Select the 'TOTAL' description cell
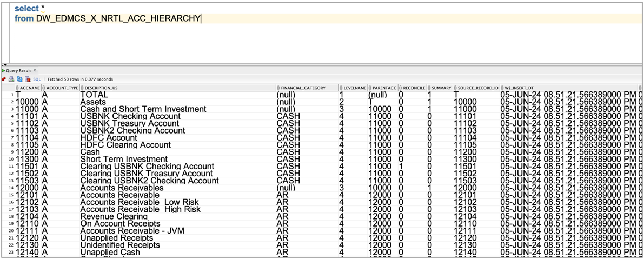 (x=178, y=95)
